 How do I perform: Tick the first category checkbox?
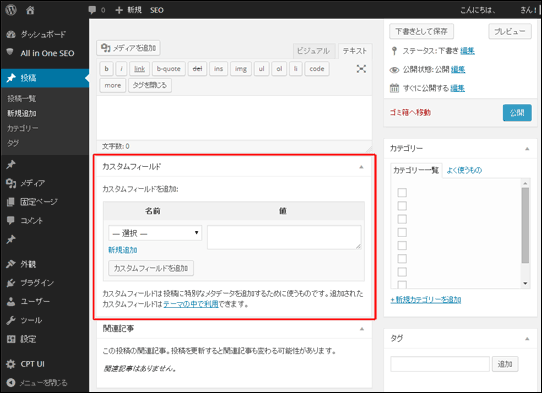point(402,193)
